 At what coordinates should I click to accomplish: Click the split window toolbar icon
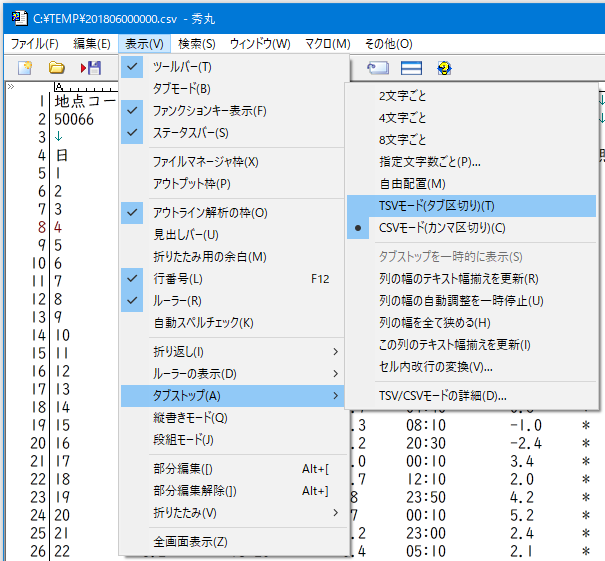(x=411, y=68)
